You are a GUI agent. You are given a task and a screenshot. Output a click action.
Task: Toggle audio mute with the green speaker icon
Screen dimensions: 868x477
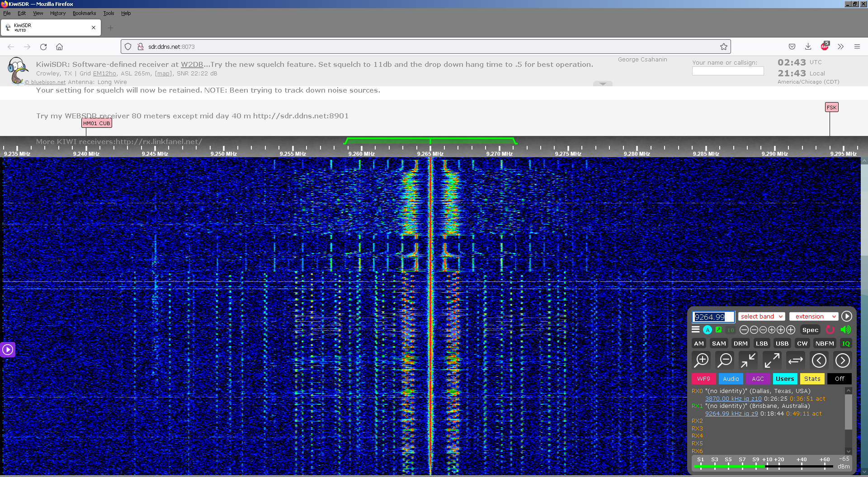click(x=845, y=330)
